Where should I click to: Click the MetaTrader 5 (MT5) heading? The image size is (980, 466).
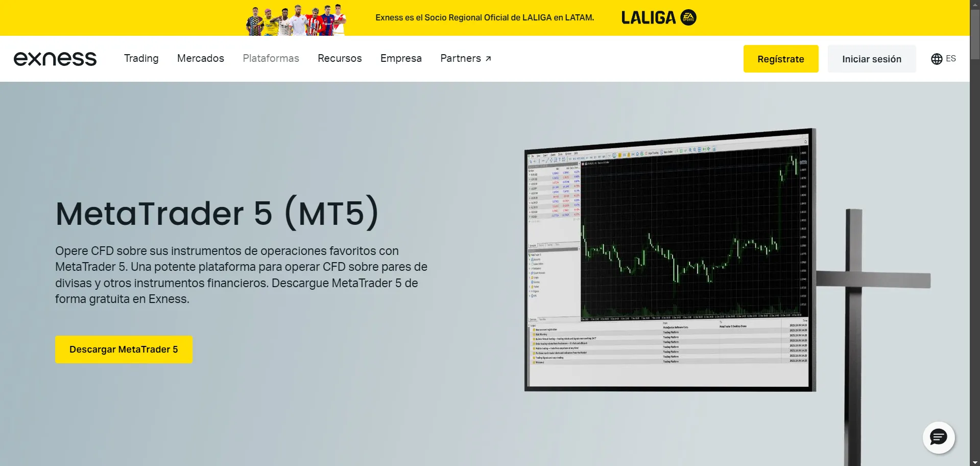click(217, 213)
